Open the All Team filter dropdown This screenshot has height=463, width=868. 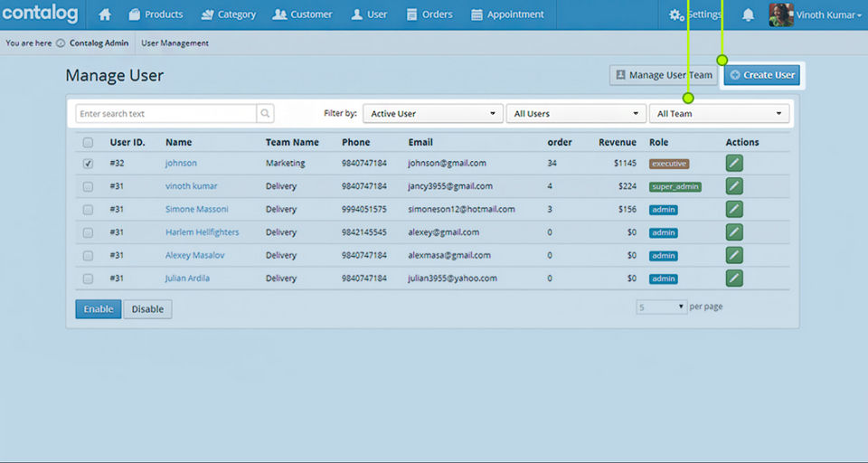tap(719, 114)
